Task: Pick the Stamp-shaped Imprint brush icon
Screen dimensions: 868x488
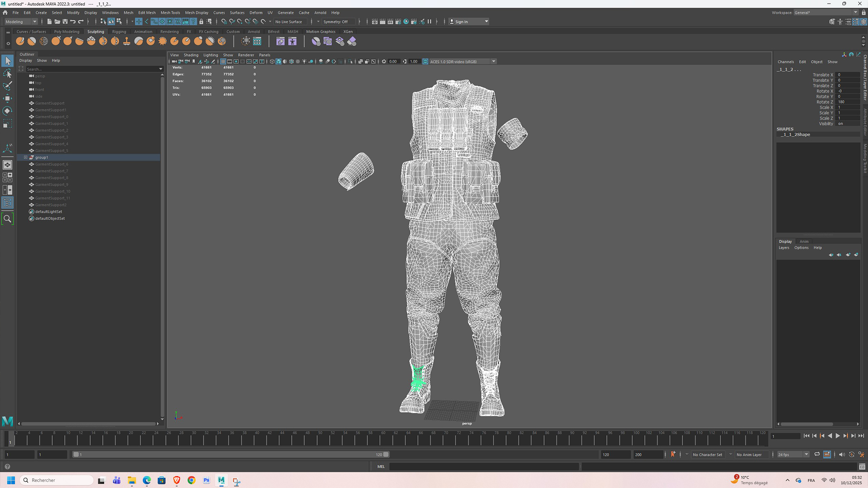Action: pos(127,41)
